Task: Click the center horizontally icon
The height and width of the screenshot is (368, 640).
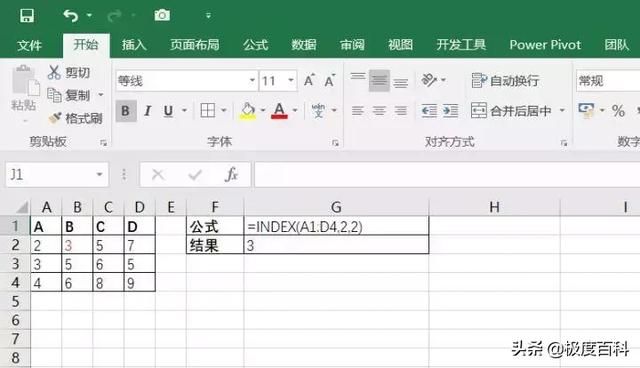Action: click(x=380, y=111)
